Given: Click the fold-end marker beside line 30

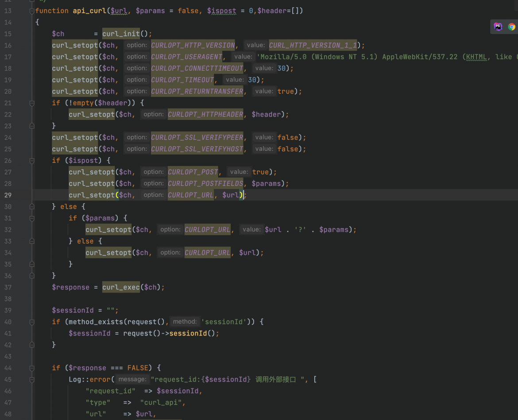Looking at the screenshot, I should tap(31, 206).
